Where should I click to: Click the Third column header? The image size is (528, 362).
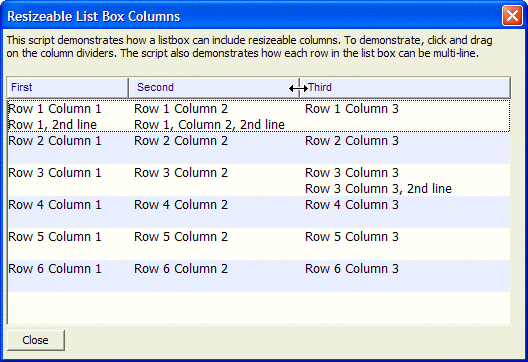(405, 88)
